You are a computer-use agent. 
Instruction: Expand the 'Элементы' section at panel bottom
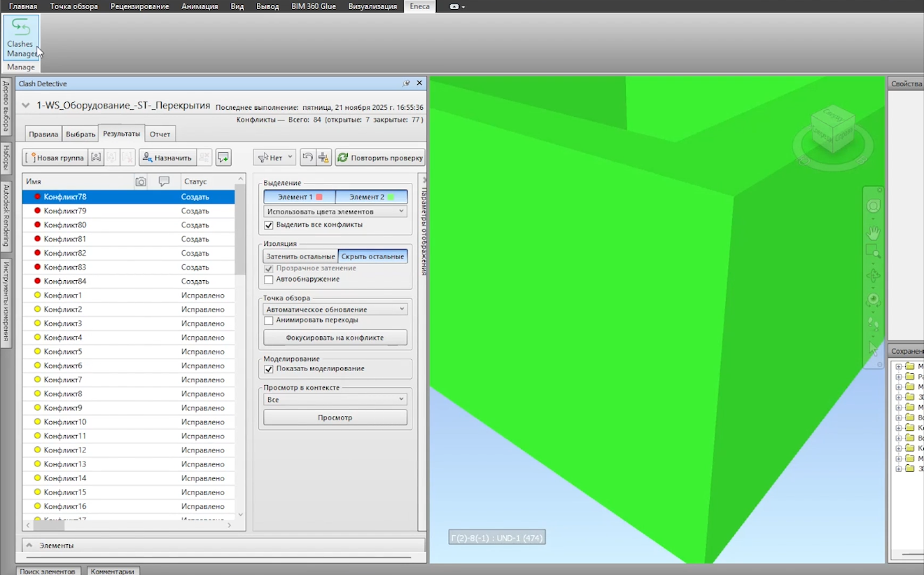[29, 545]
